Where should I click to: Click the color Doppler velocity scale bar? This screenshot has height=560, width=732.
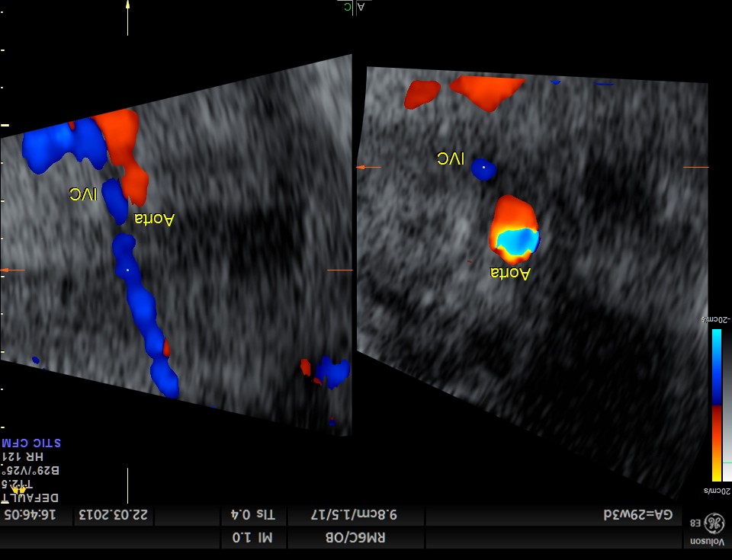pos(716,405)
